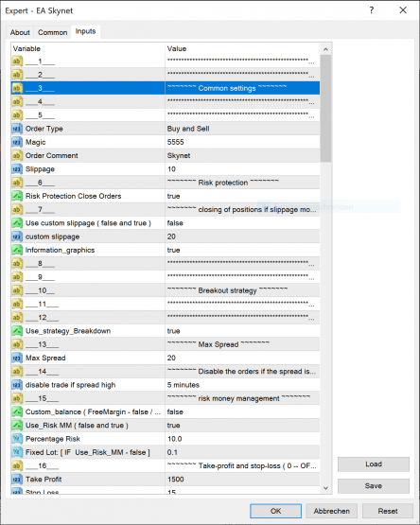Edit the Fixed Lot value 0.1
The height and width of the screenshot is (525, 420).
coord(242,452)
